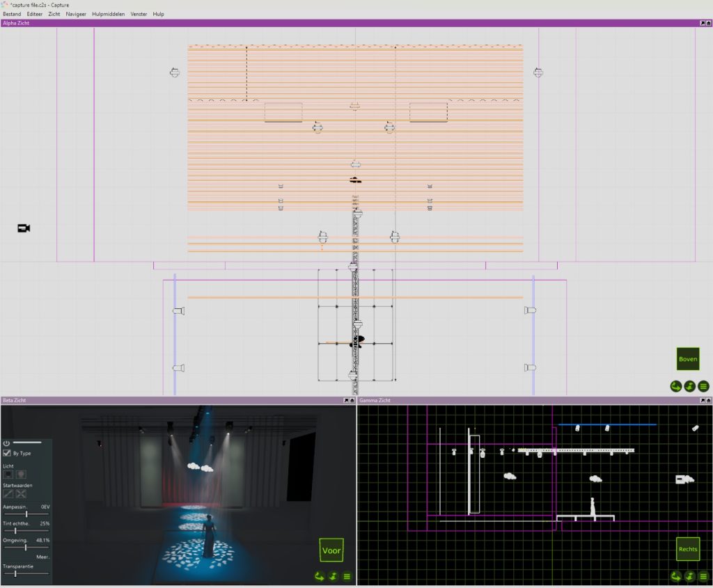Open the Bestand menu
This screenshot has width=713, height=588.
pos(12,14)
